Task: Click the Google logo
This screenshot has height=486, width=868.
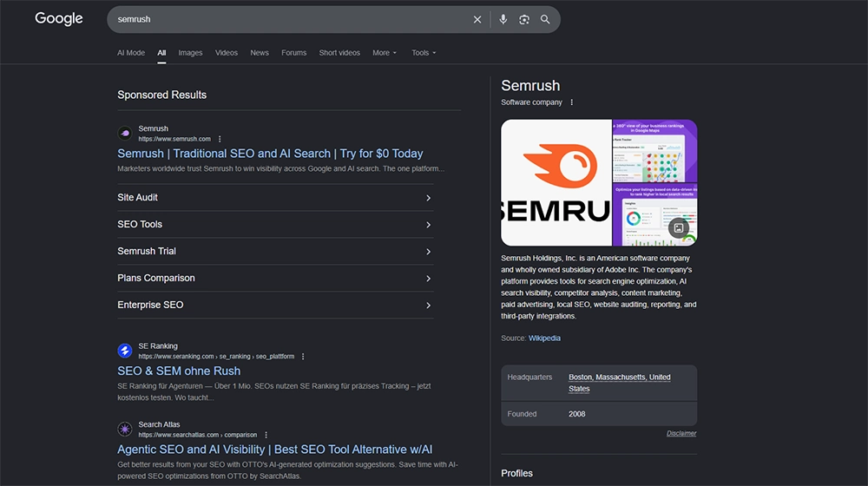Action: click(59, 19)
